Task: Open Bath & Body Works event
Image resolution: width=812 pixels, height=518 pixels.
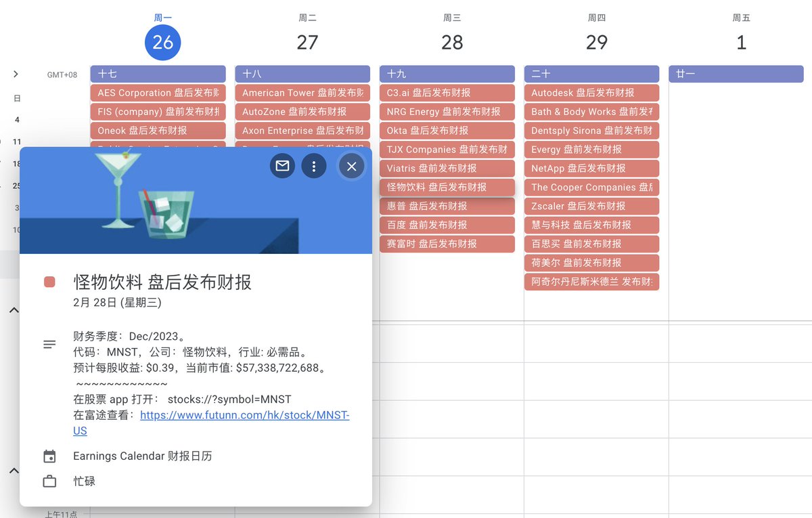Action: (591, 112)
